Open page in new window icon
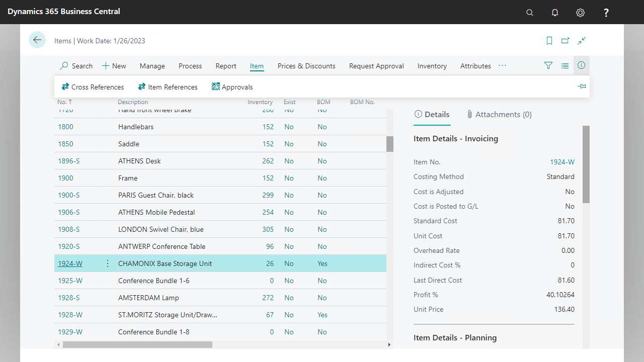This screenshot has height=362, width=644. [566, 41]
